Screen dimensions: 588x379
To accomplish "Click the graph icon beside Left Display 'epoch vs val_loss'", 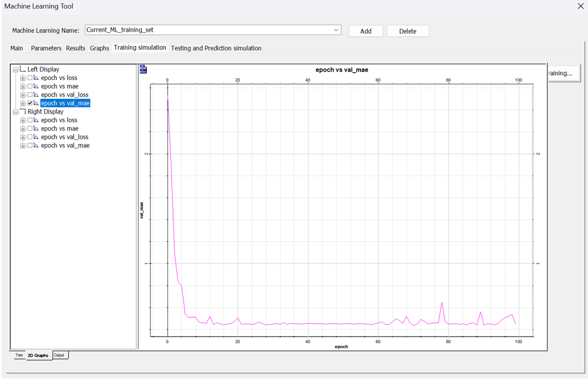I will (x=36, y=95).
